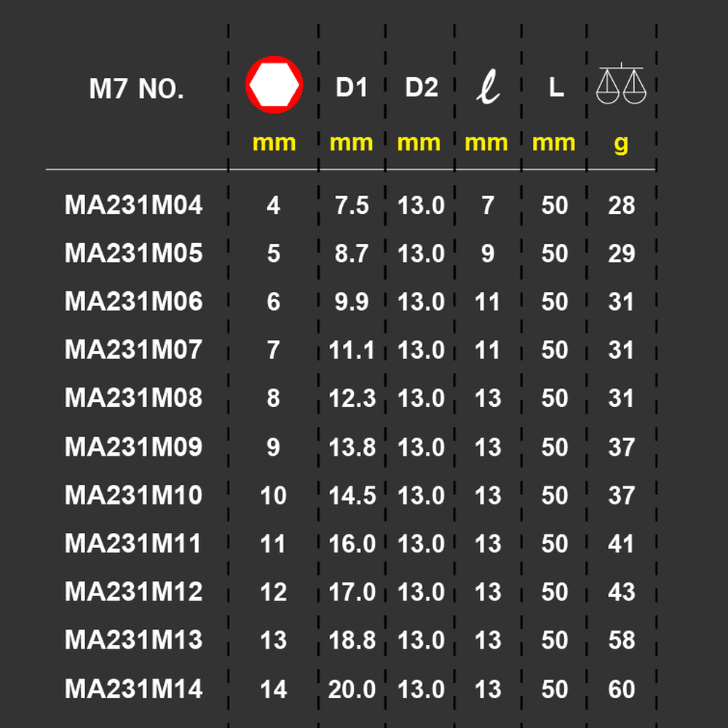Click weight 37 in the MA231M09 row

pyautogui.click(x=622, y=447)
